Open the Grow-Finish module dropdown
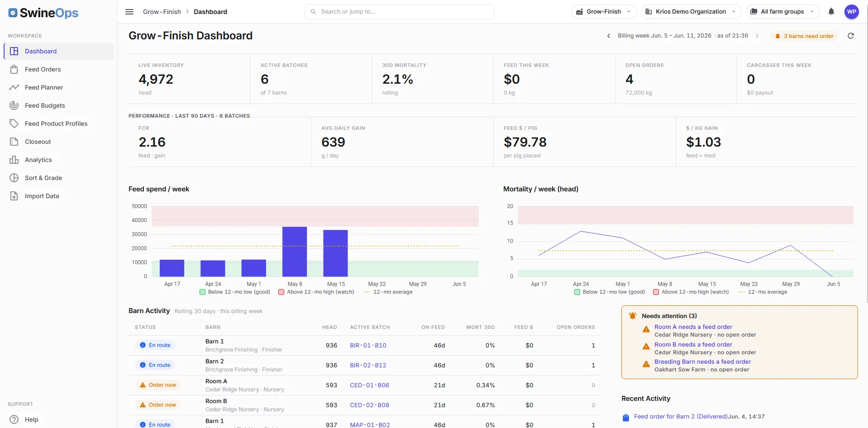 (604, 12)
